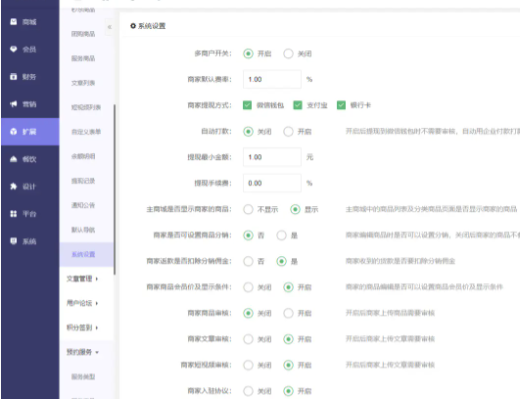520x399 pixels.
Task: Click the 提现手续费 input field
Action: point(272,183)
